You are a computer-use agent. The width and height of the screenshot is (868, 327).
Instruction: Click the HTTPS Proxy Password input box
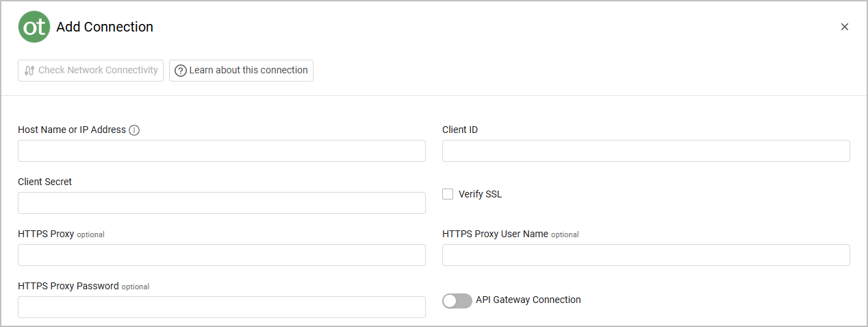pyautogui.click(x=221, y=307)
